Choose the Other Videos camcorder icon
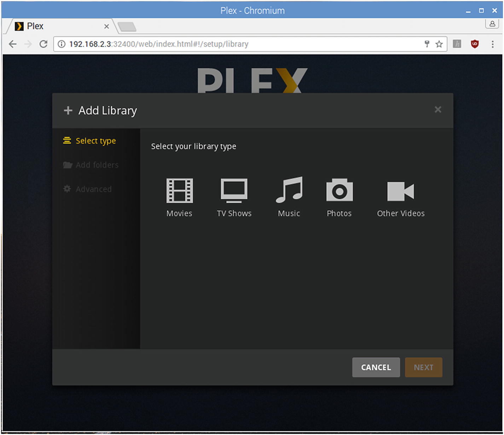Viewport: 504px width, 435px height. tap(400, 191)
